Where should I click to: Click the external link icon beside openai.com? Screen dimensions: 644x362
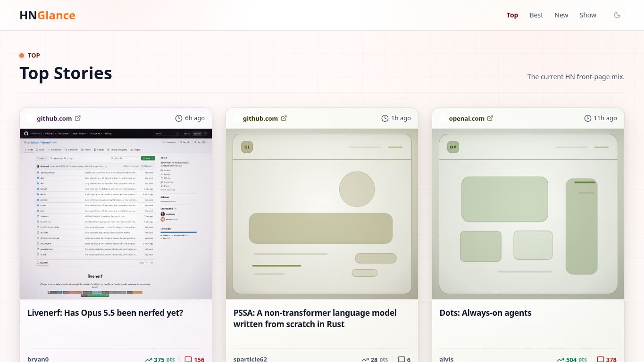(x=490, y=118)
